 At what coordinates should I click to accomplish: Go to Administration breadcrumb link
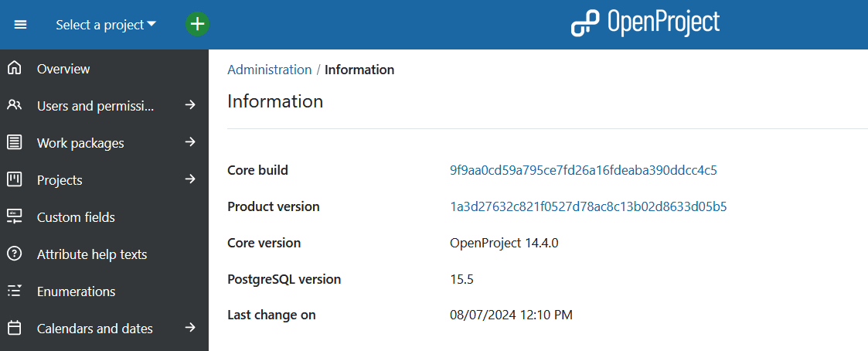(269, 70)
